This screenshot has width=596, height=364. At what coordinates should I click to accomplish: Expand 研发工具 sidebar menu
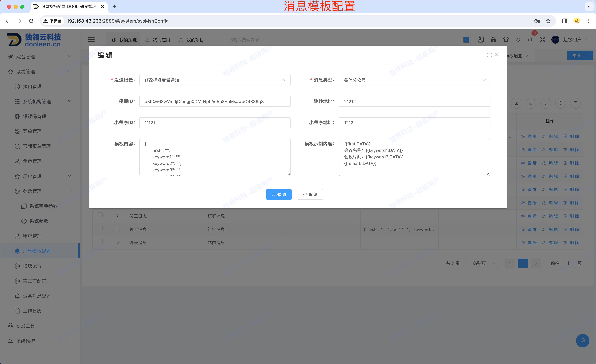(40, 326)
